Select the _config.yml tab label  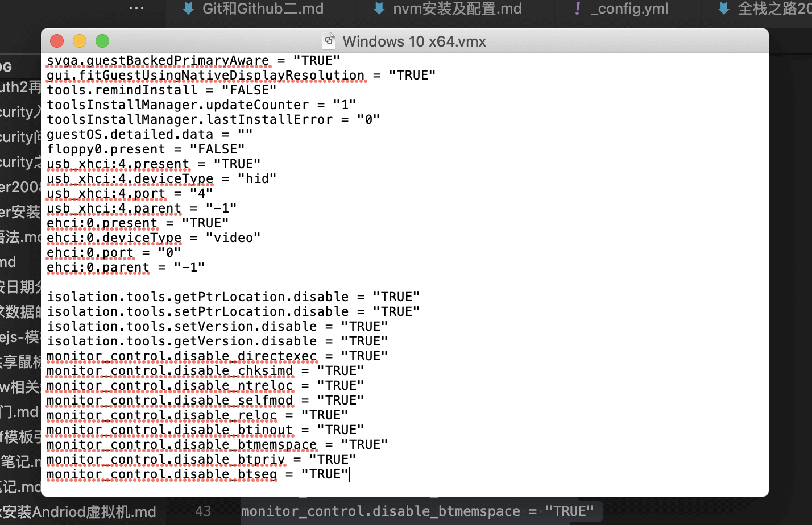(629, 9)
